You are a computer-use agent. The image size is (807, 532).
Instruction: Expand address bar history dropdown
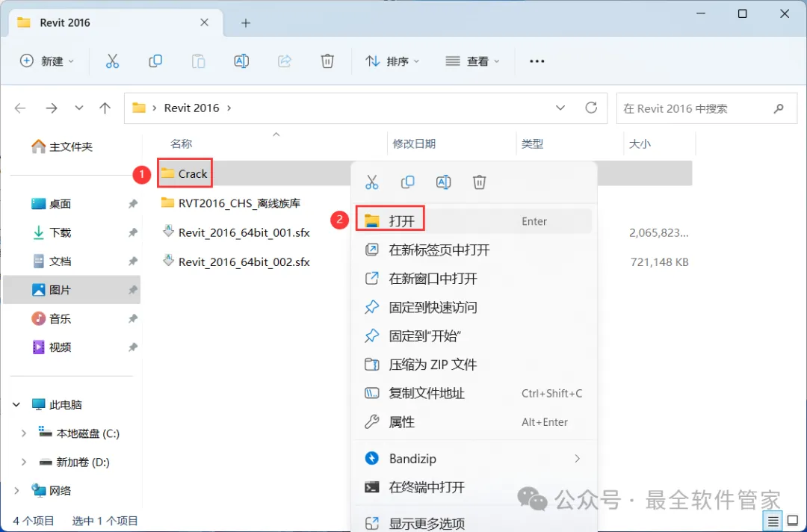(x=560, y=108)
